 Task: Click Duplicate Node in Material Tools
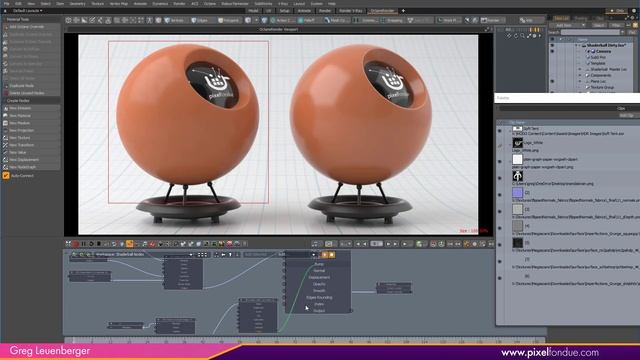[x=32, y=86]
